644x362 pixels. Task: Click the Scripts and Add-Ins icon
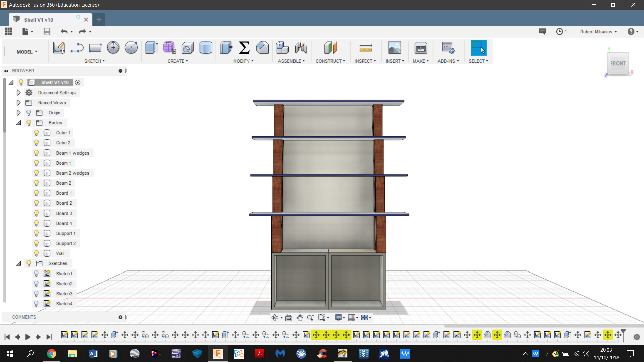point(448,48)
